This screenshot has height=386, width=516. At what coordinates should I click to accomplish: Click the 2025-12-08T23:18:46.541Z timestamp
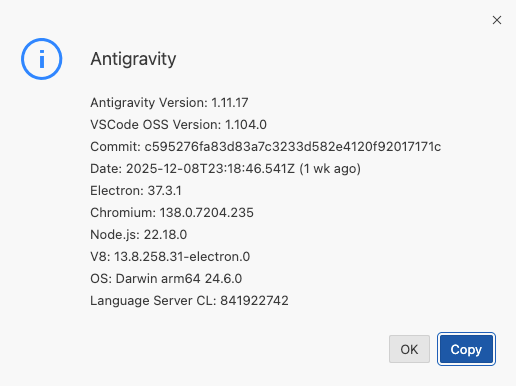[x=210, y=169]
